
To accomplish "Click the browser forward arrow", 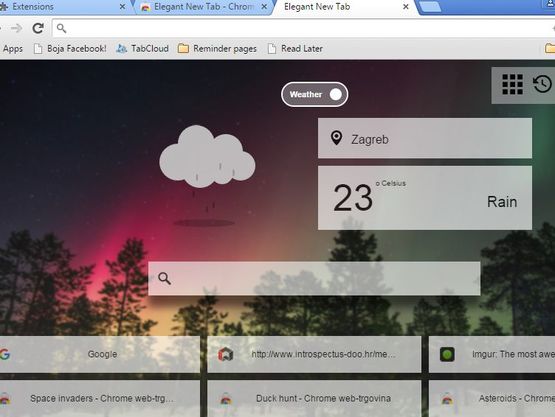I will (x=16, y=28).
